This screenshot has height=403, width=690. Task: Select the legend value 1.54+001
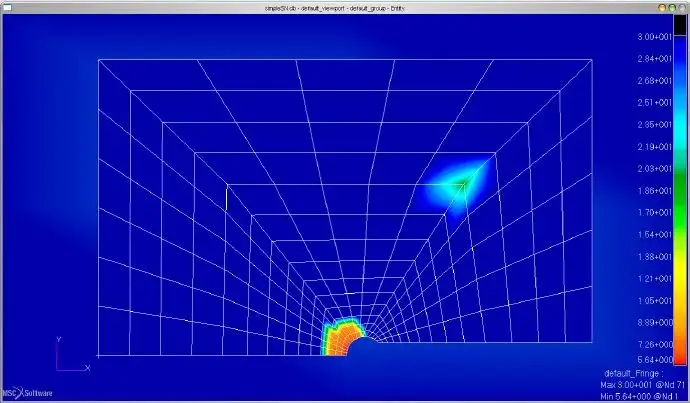[654, 234]
